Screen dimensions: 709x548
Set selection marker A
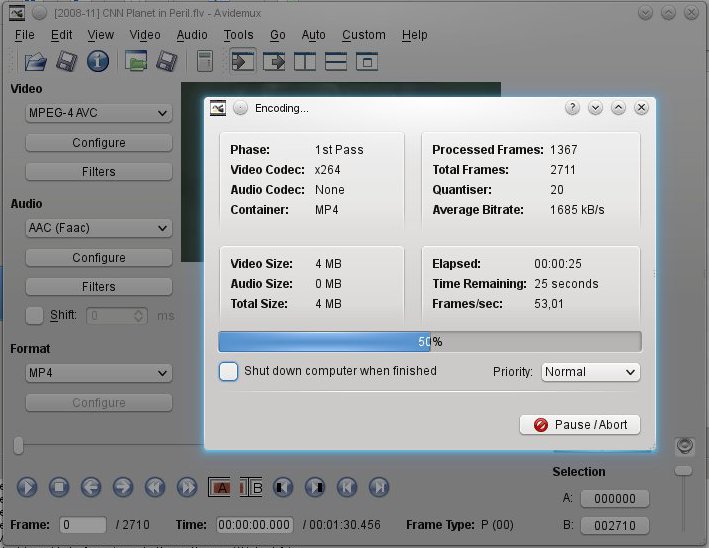point(219,487)
